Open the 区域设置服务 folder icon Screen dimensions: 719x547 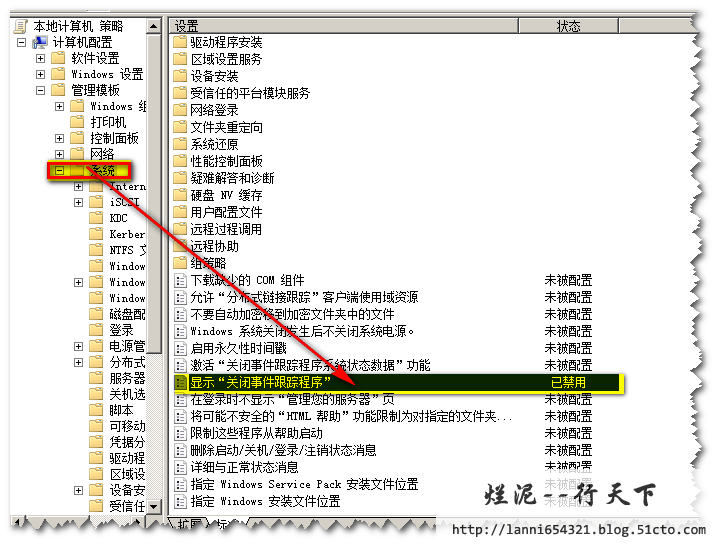(180, 59)
